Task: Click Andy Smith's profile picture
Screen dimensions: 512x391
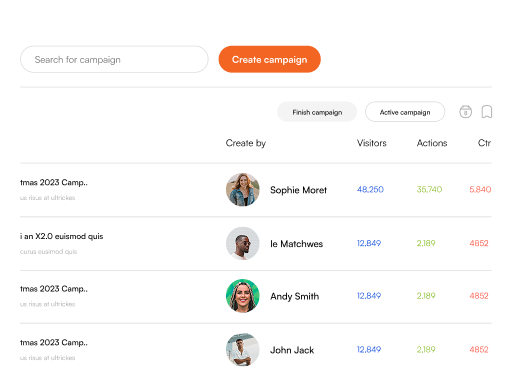Action: [x=243, y=296]
